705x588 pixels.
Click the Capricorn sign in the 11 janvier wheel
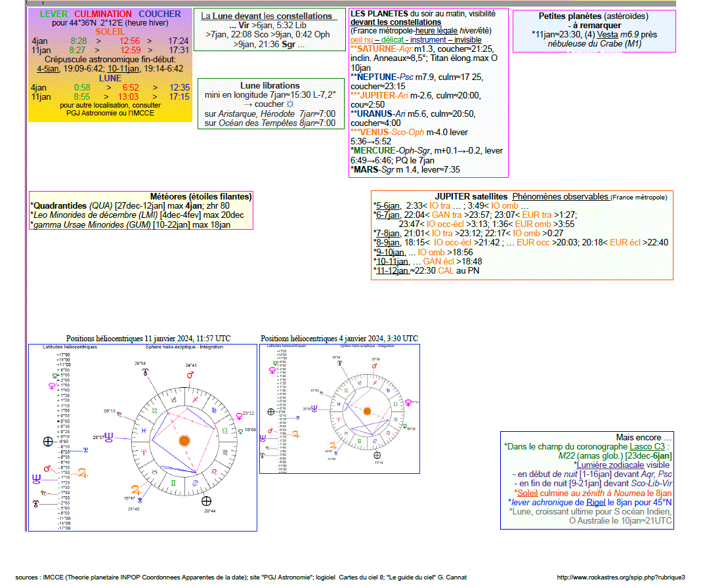(174, 400)
